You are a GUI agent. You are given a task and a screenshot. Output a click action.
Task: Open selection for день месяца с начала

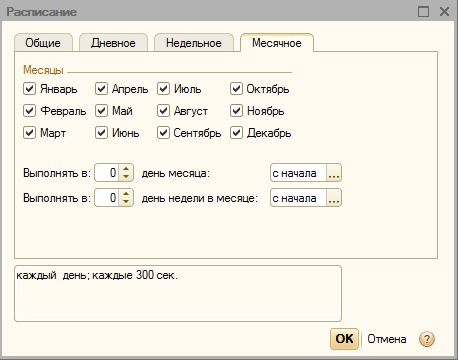pos(334,173)
